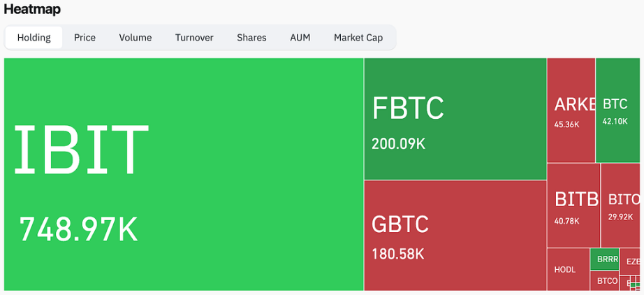Click the Heatmap heading
Image resolution: width=644 pixels, height=295 pixels.
(32, 10)
